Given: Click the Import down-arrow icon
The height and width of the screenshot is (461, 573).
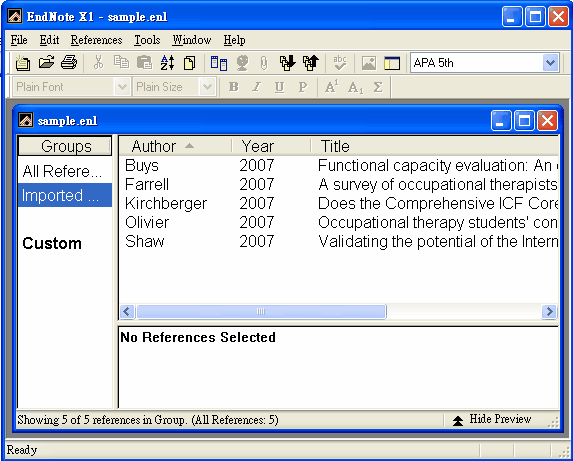Looking at the screenshot, I should [288, 63].
